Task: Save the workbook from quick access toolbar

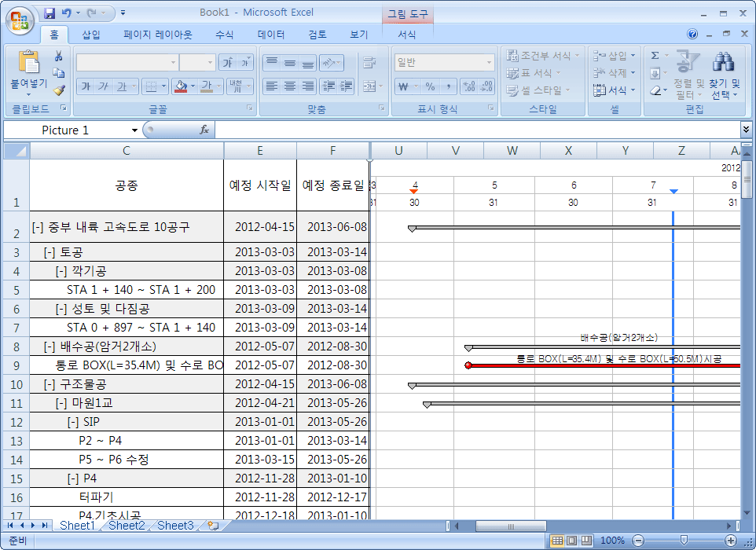Action: click(50, 13)
